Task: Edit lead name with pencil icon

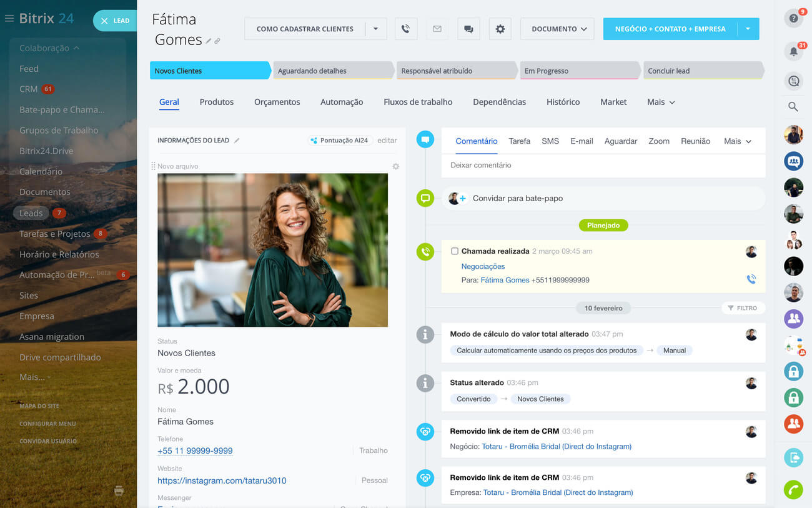Action: [x=209, y=41]
